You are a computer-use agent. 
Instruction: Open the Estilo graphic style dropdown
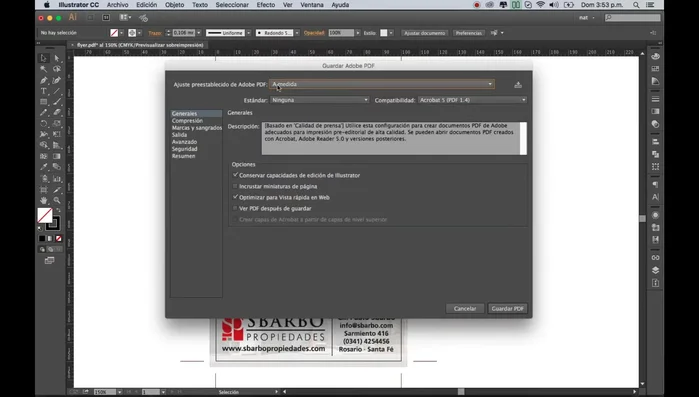(x=391, y=33)
